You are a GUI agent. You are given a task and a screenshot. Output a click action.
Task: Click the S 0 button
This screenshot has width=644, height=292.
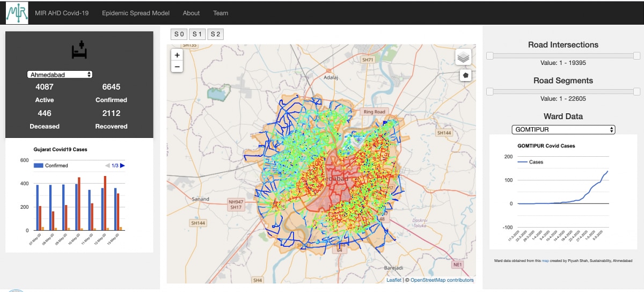179,34
